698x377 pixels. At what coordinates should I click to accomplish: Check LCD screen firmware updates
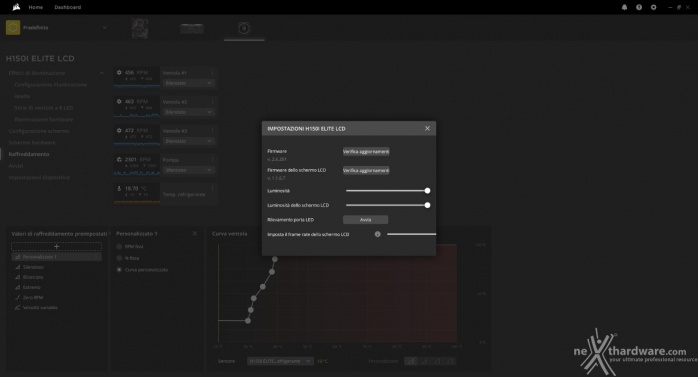(366, 170)
